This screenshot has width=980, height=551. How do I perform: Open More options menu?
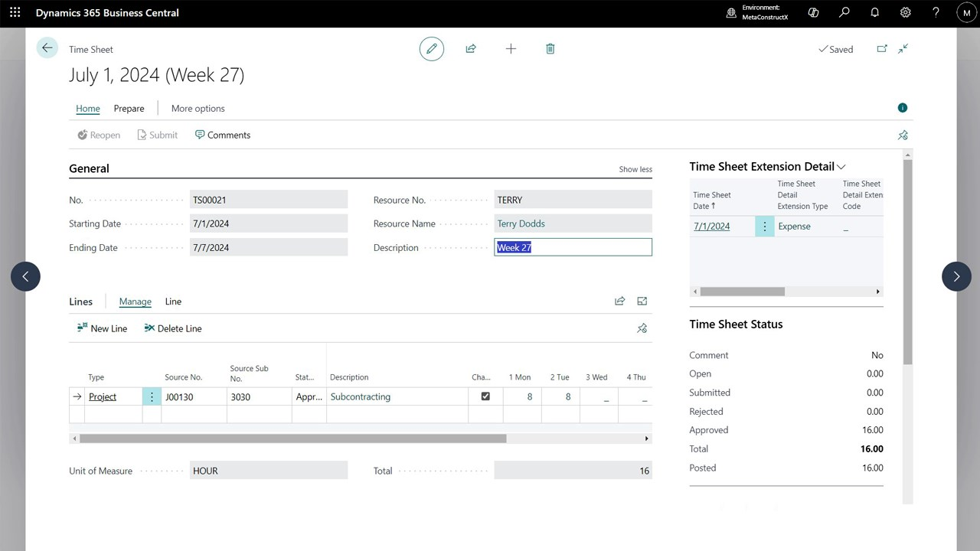coord(198,109)
